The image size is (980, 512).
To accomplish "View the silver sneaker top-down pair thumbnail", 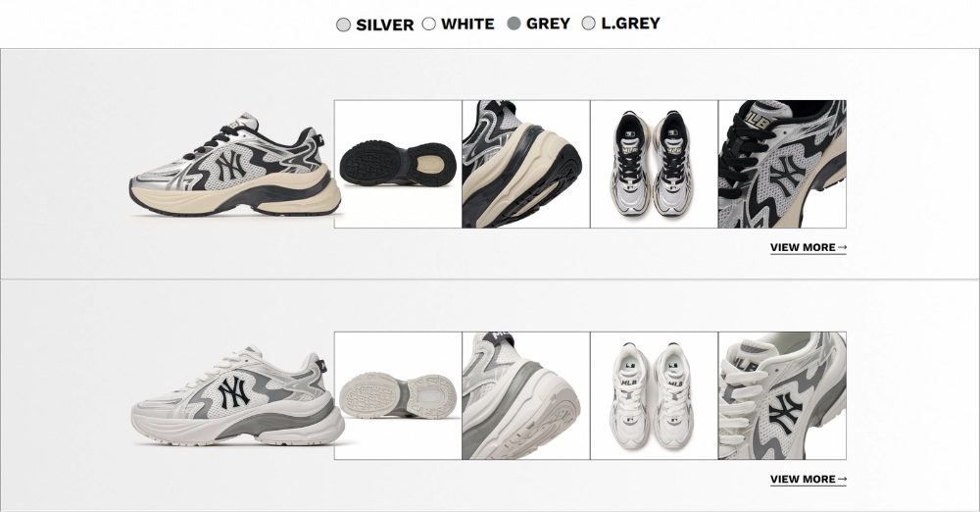I will coord(655,164).
